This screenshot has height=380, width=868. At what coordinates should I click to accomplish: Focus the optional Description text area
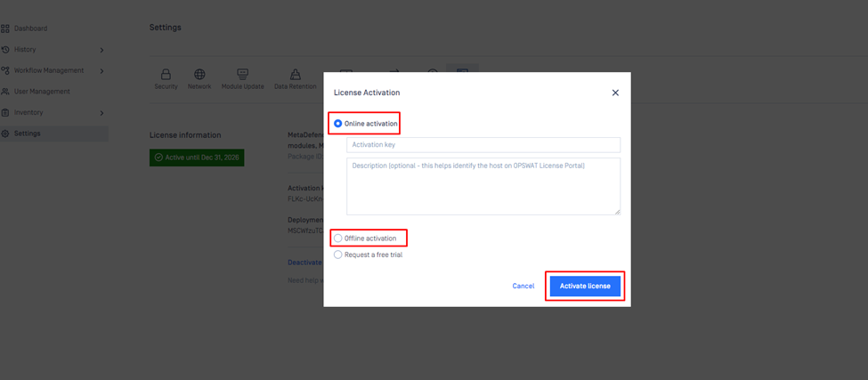(x=483, y=186)
